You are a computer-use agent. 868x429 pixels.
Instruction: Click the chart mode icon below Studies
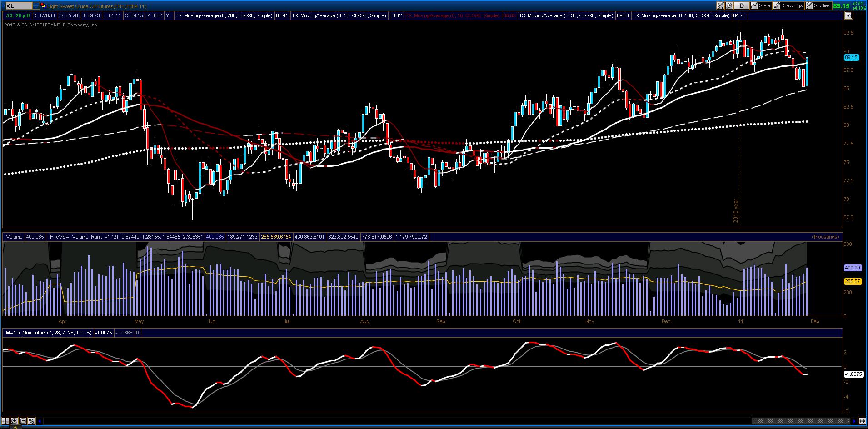point(848,15)
